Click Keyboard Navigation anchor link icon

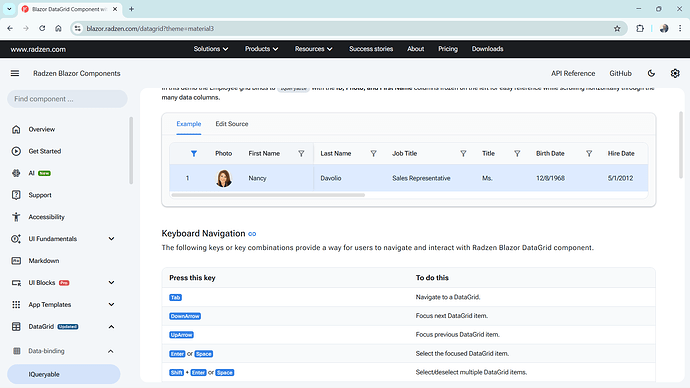click(252, 234)
